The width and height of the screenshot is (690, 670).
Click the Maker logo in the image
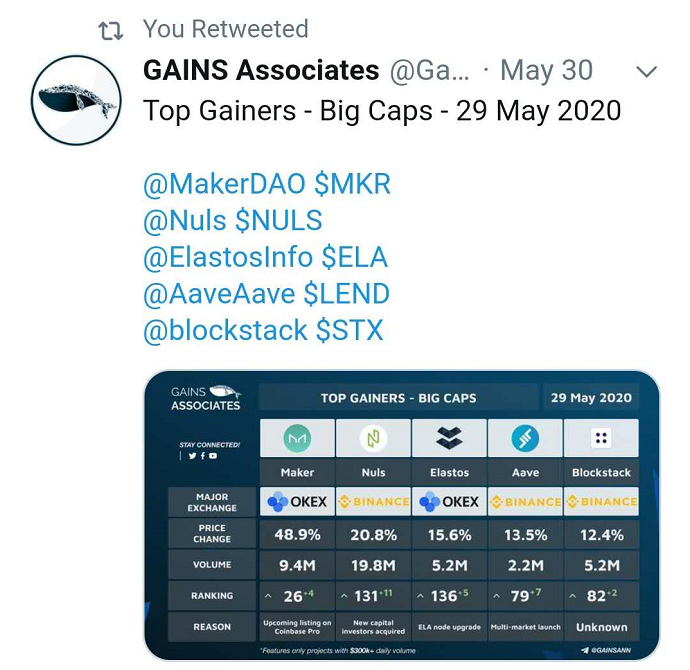coord(297,438)
